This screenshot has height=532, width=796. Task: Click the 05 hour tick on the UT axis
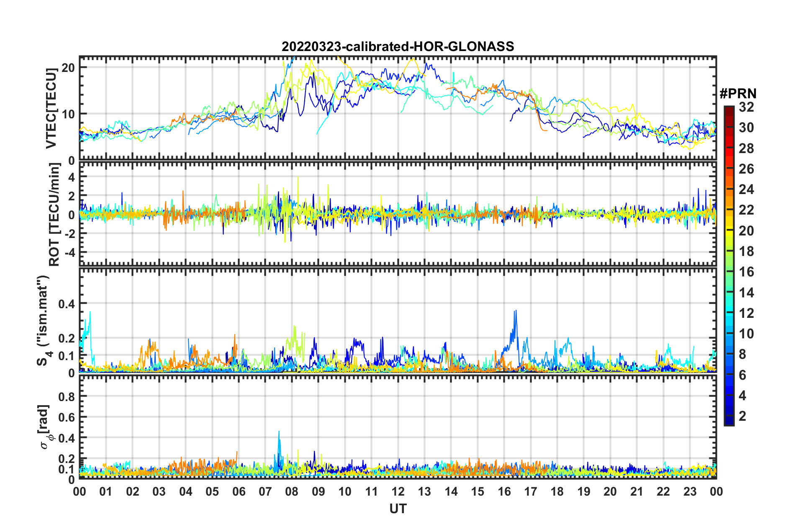[212, 491]
